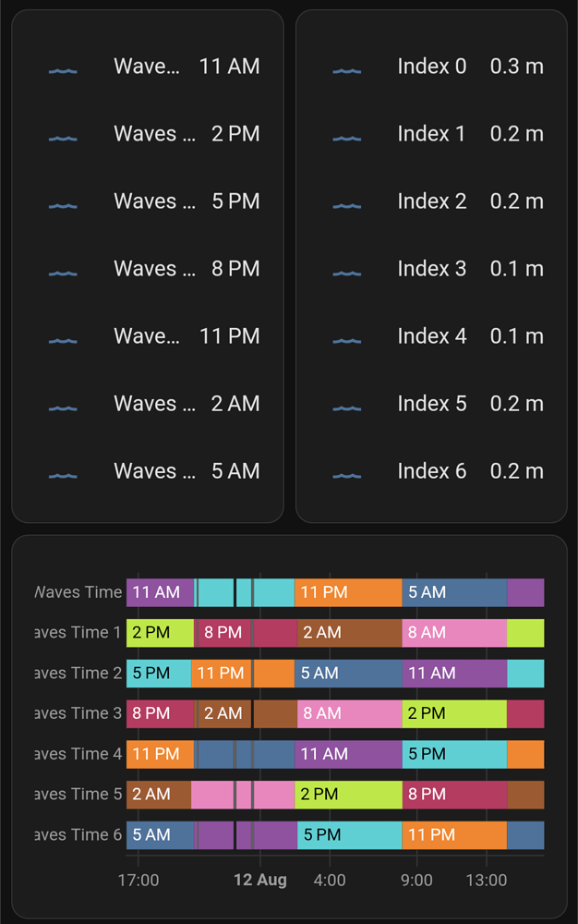Screen dimensions: 578x924
Task: Open the Index 5 entity showing 0.2 m
Action: click(431, 404)
